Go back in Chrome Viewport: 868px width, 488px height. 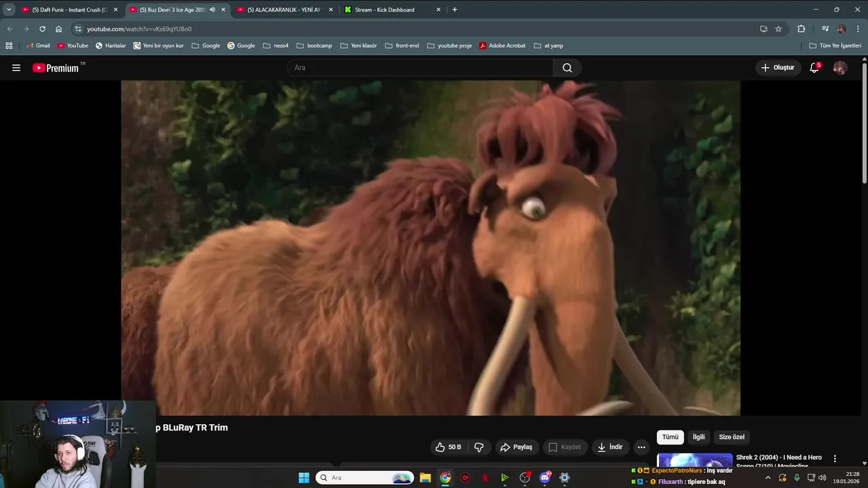point(9,29)
